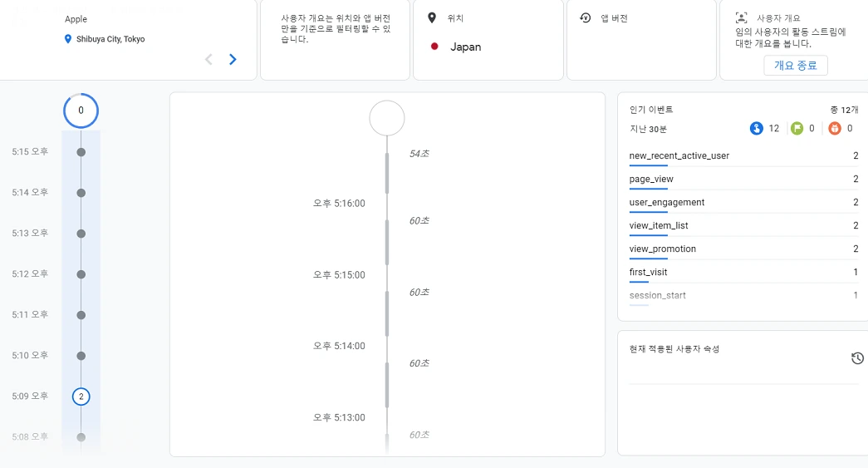This screenshot has height=468, width=868.
Task: Click the 오후 5:13:00 timestamp
Action: pyautogui.click(x=339, y=417)
